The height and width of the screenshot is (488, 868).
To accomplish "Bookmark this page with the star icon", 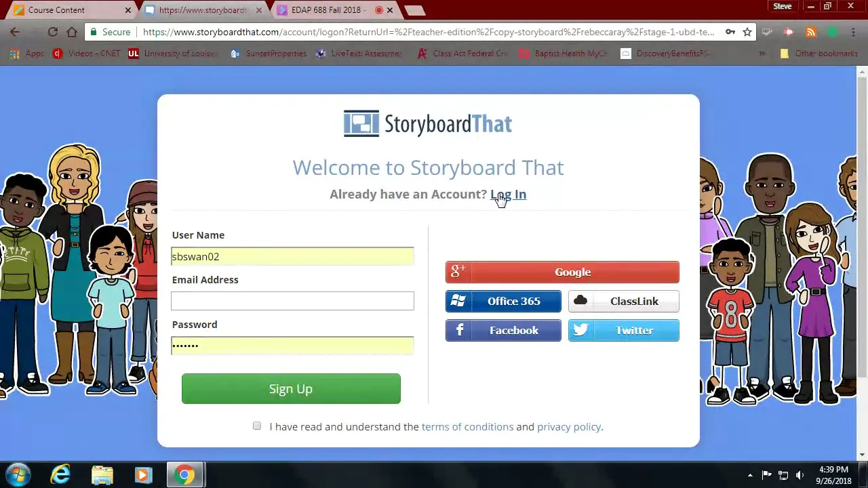I will point(747,32).
